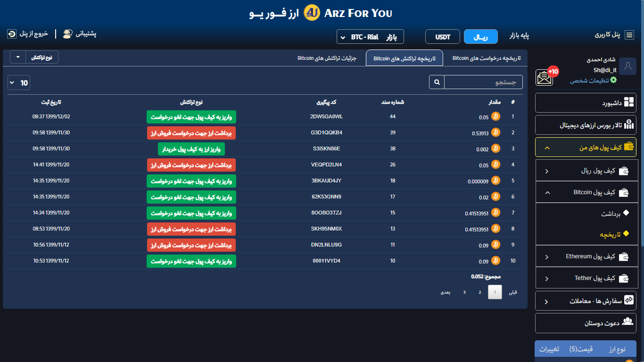Open the نوع تراکنش filter dropdown
Screen dimensions: 644x362
(34, 57)
